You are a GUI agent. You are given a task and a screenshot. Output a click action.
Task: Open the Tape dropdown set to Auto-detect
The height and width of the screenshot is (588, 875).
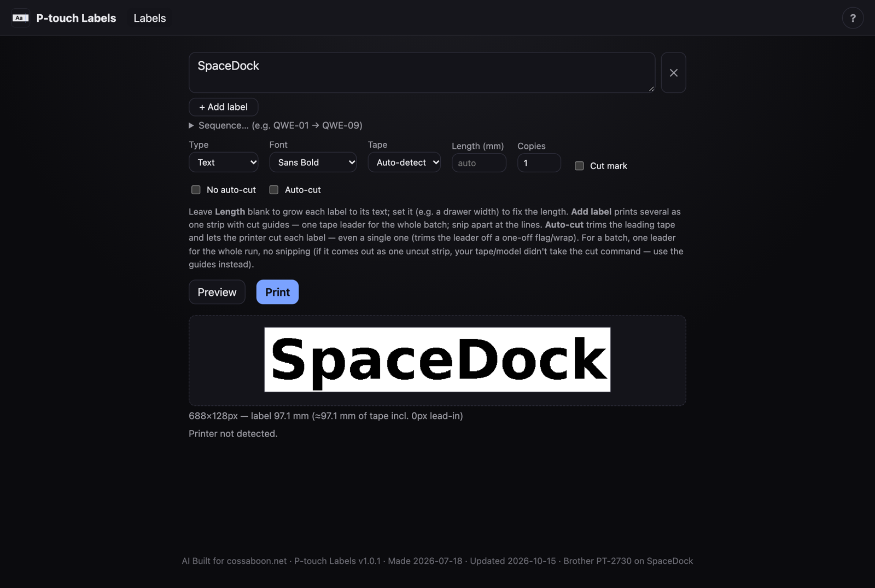[x=404, y=162]
